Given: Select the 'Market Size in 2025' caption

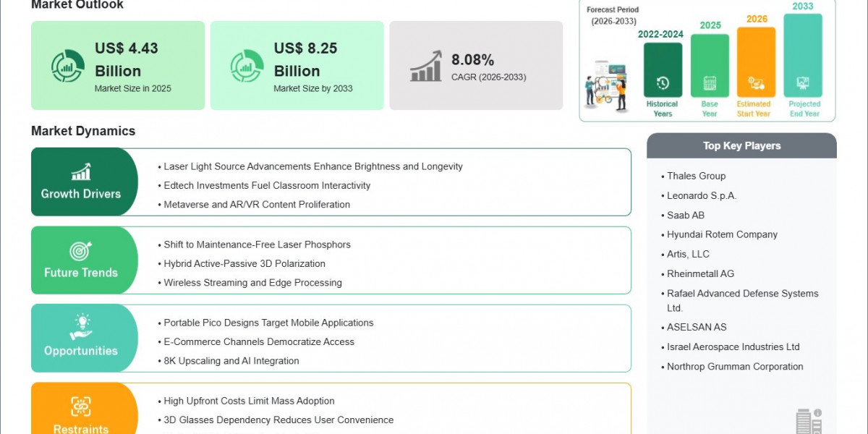Looking at the screenshot, I should point(133,88).
